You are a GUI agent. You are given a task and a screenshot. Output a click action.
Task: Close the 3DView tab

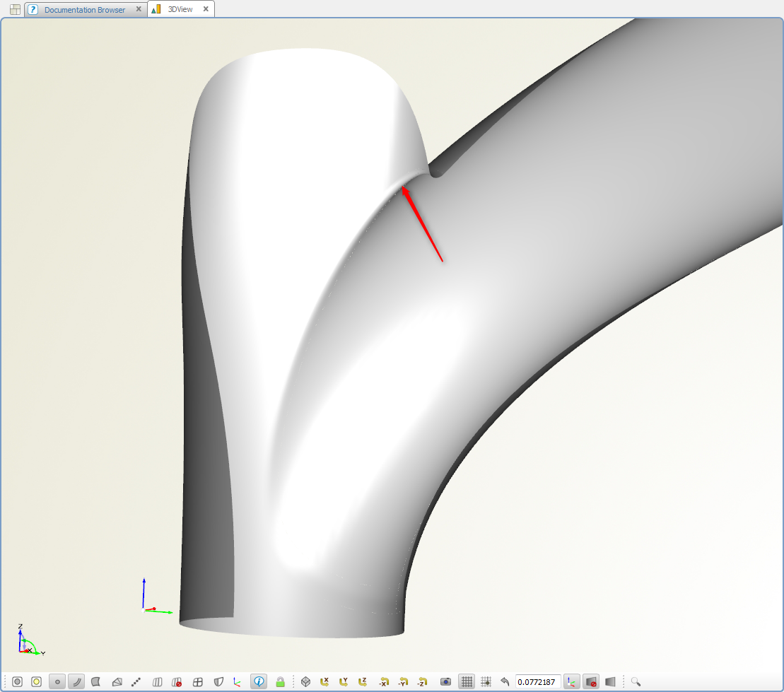pos(206,9)
